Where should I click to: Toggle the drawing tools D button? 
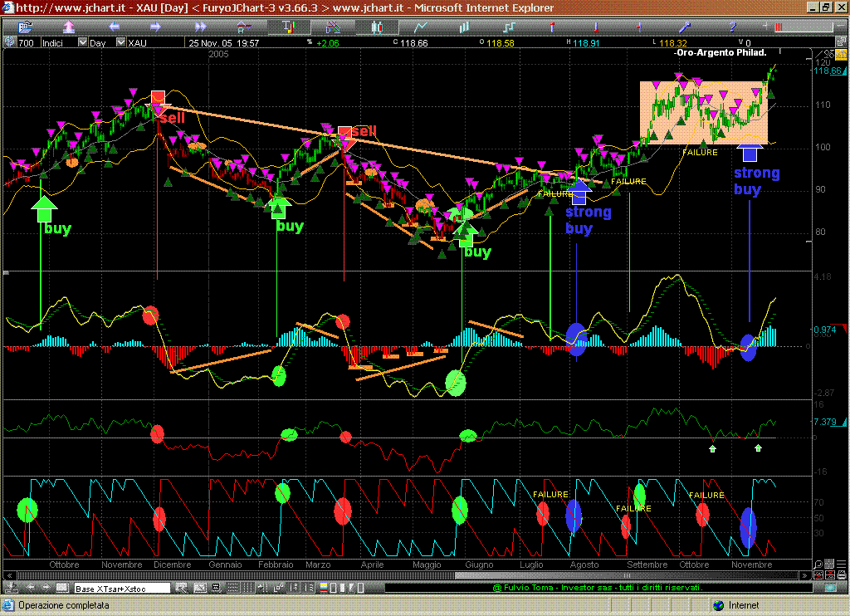332,27
